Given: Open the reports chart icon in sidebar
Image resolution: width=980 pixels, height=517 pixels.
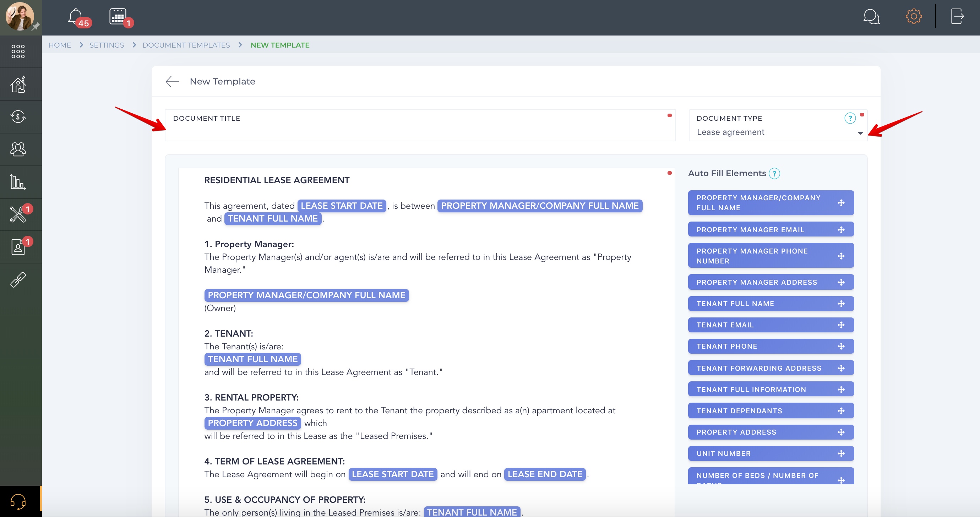Looking at the screenshot, I should tap(18, 182).
